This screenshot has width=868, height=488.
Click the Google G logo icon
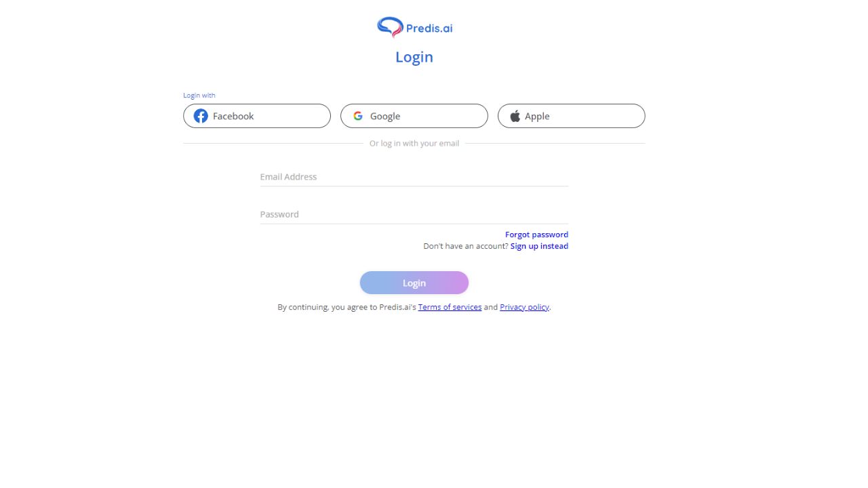[358, 116]
